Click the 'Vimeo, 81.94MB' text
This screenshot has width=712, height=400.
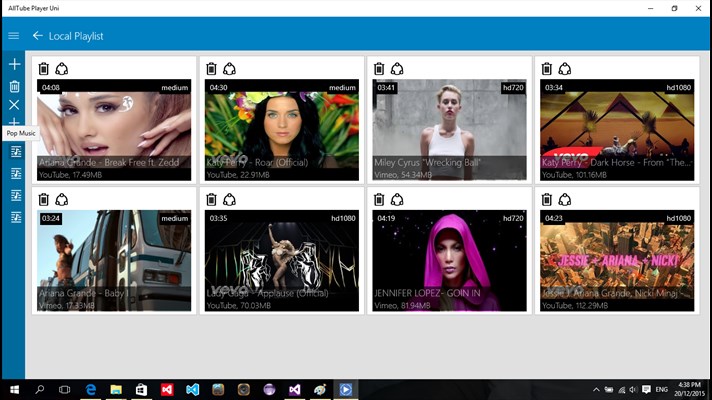tap(402, 306)
